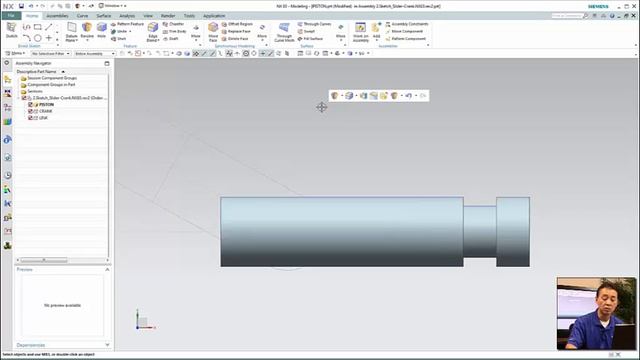Toggle the Sketch_Slider-Crank assembly checkbox
The height and width of the screenshot is (360, 640).
point(24,98)
